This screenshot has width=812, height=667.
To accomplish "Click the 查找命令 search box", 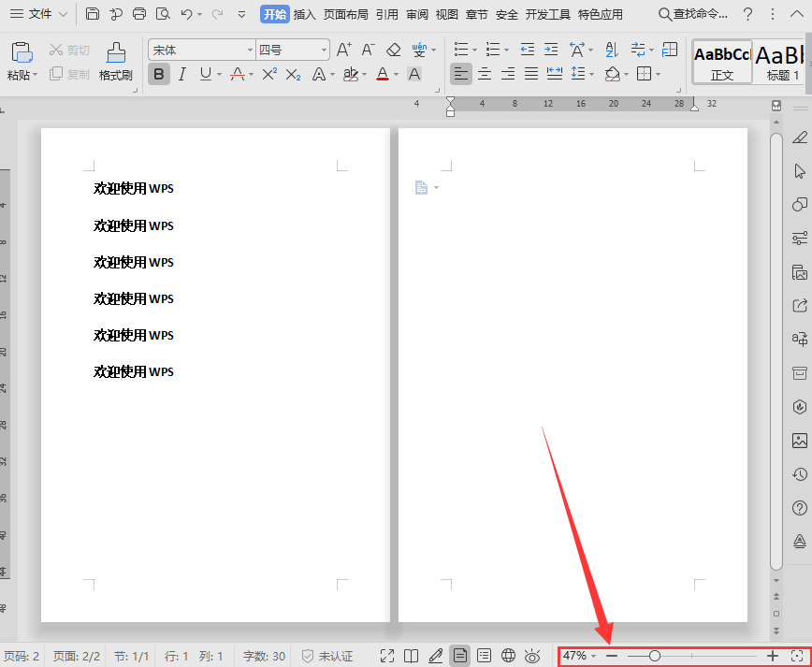I will [693, 14].
